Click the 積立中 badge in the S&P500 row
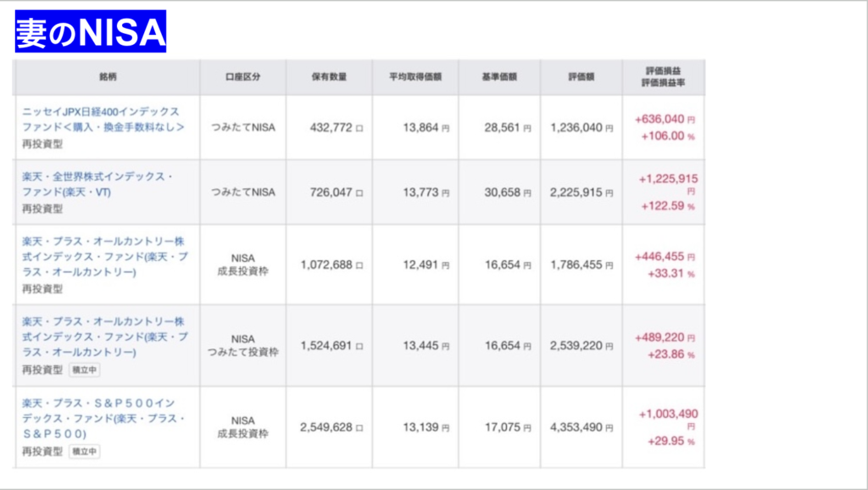This screenshot has width=868, height=490. click(84, 452)
